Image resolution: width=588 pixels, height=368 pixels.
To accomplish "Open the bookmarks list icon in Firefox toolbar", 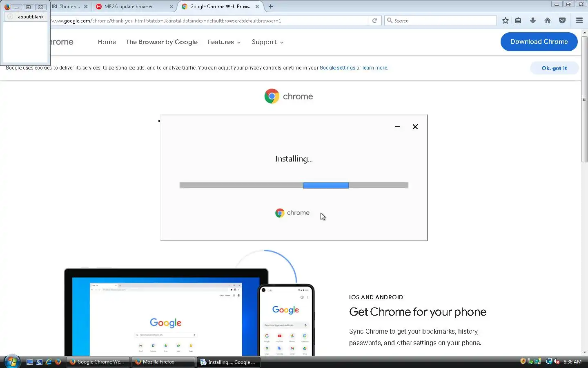I will [518, 20].
